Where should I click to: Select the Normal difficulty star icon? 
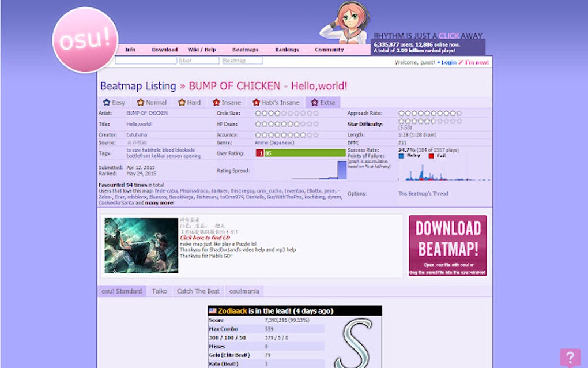(140, 103)
